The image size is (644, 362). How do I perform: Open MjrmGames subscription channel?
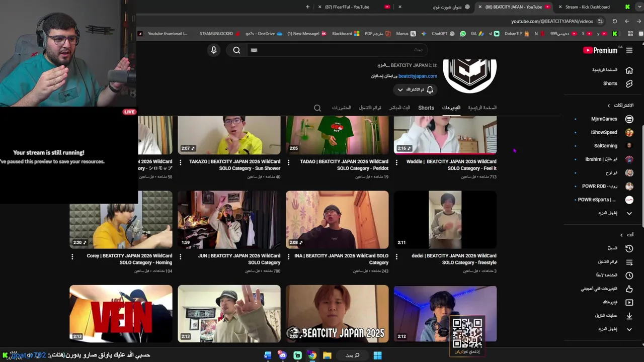tap(604, 119)
